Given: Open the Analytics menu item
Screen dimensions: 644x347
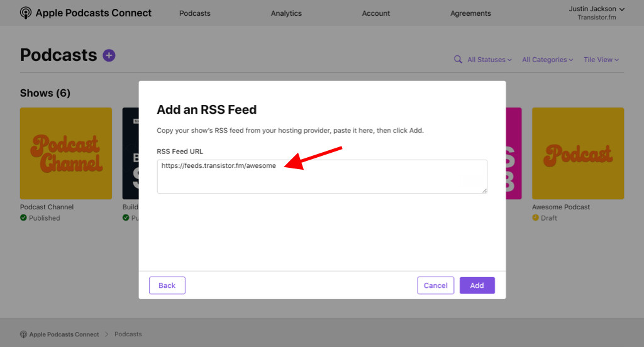Looking at the screenshot, I should (x=286, y=13).
